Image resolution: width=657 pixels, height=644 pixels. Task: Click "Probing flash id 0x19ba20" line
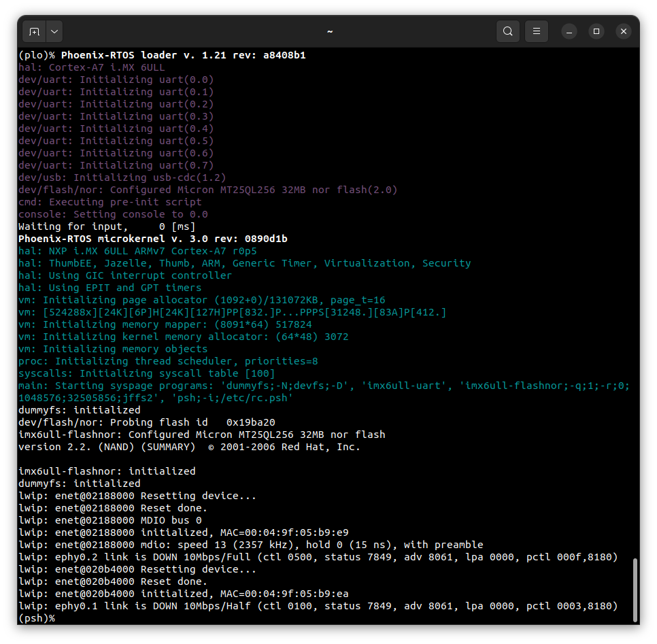[147, 422]
